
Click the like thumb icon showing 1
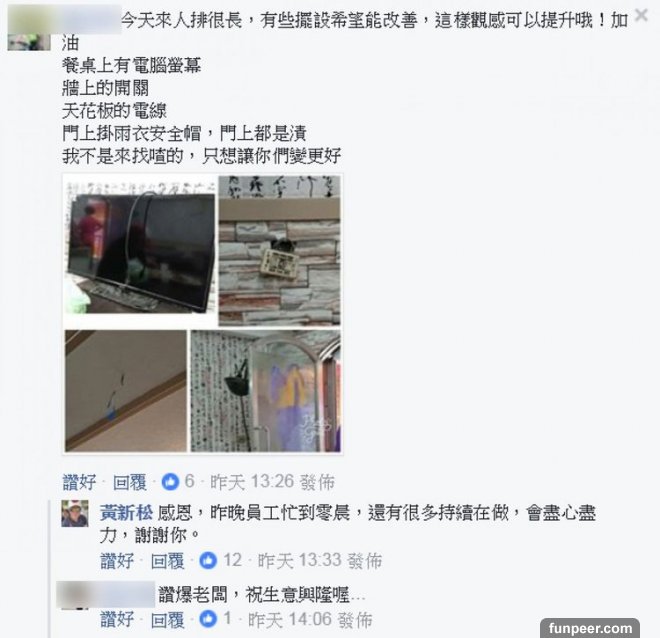(x=208, y=619)
